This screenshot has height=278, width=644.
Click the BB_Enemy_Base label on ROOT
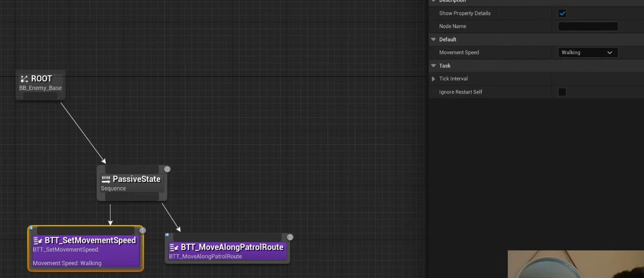point(40,88)
